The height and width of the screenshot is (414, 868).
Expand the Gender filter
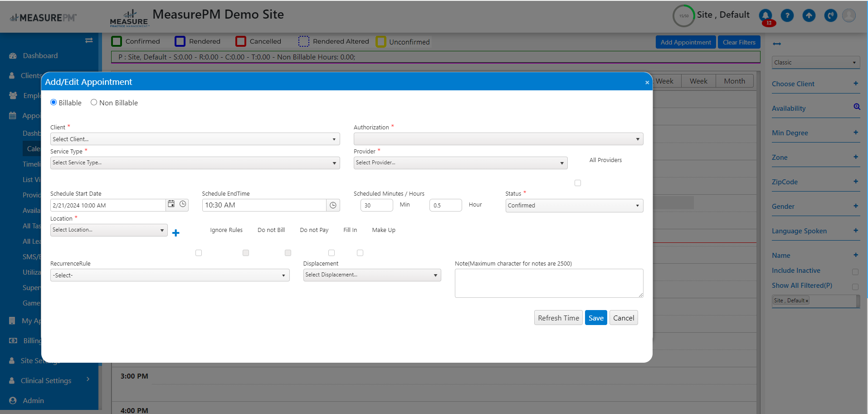pyautogui.click(x=856, y=206)
